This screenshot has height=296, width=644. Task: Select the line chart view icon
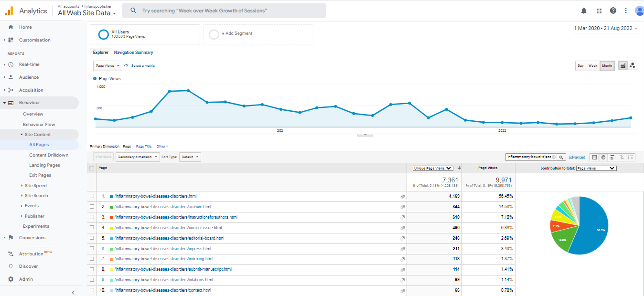tap(623, 66)
